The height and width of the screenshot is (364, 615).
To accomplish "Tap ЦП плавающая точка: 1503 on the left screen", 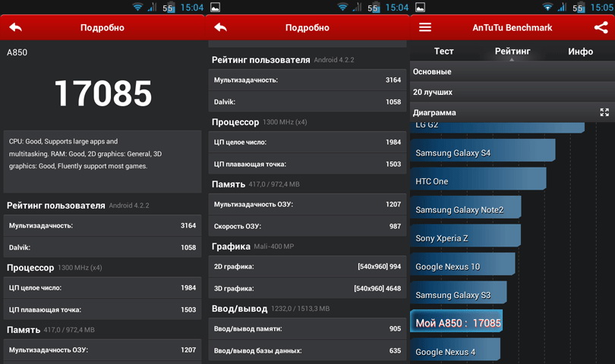I will [102, 309].
